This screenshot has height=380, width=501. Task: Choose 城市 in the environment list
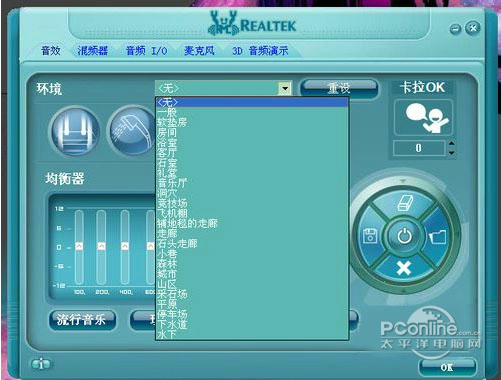252,274
